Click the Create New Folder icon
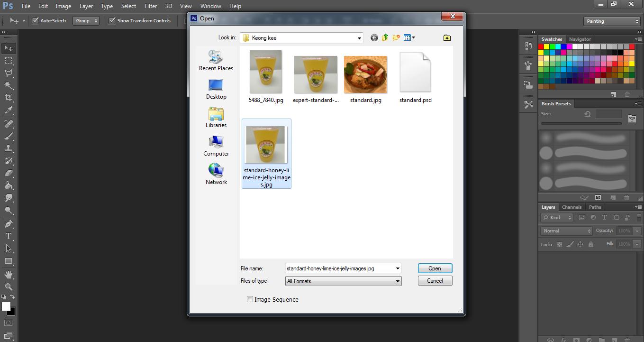The image size is (644, 342). point(396,38)
